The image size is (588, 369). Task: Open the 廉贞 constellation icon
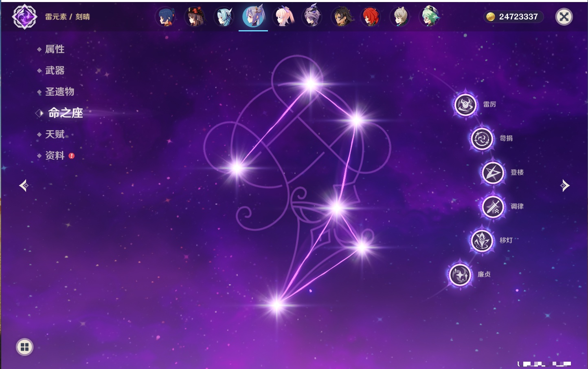click(460, 274)
